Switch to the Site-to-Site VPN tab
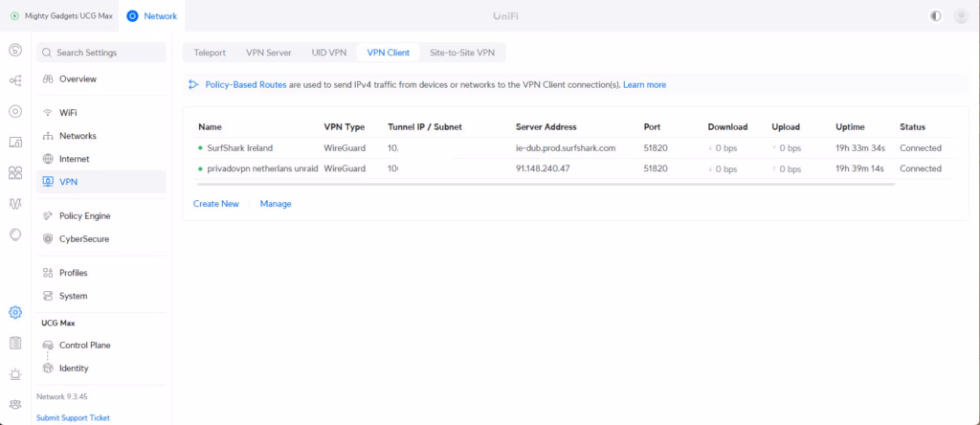The image size is (980, 425). [463, 53]
